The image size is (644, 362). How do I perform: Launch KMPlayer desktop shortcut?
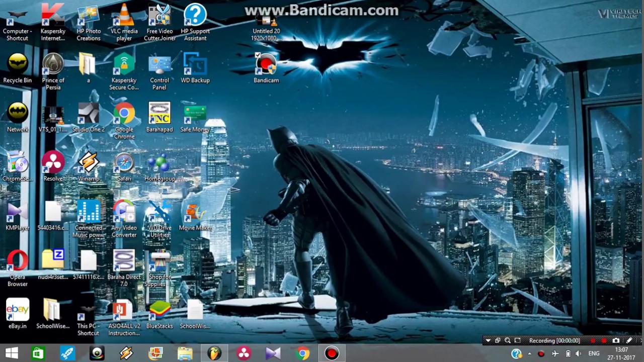coord(17,216)
